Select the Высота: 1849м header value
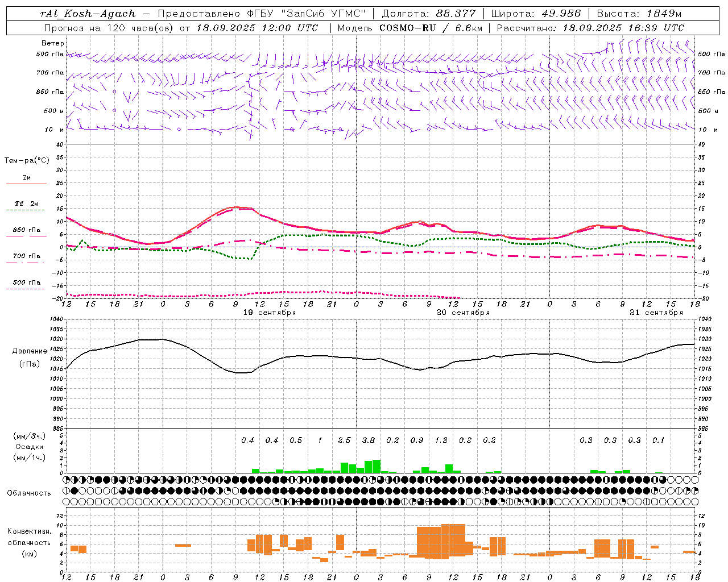 (639, 14)
